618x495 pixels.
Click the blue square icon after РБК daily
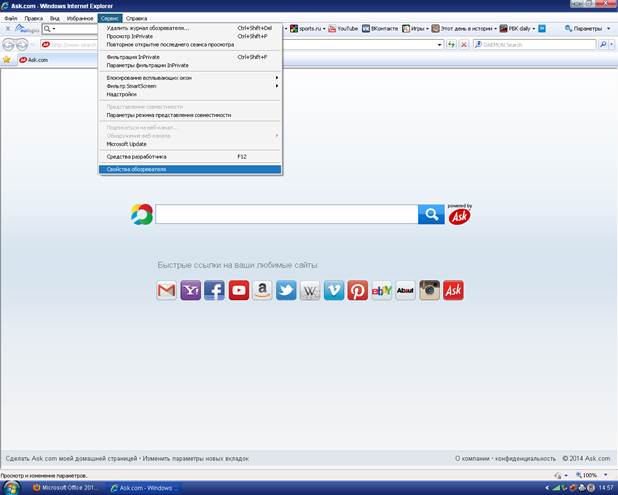pos(542,28)
